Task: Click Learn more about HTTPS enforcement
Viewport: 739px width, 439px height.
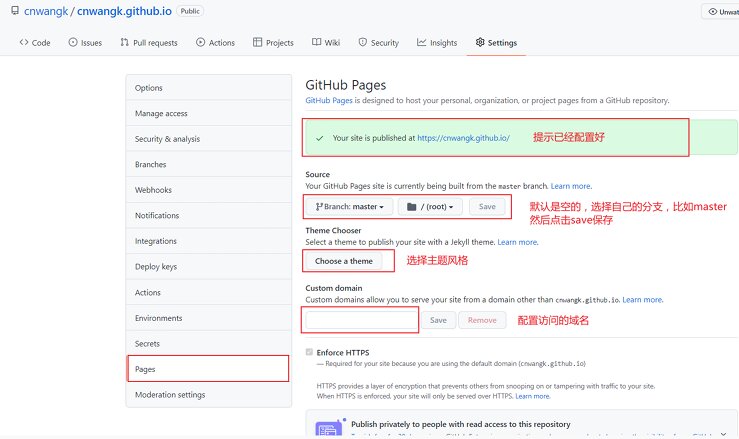Action: (533, 396)
